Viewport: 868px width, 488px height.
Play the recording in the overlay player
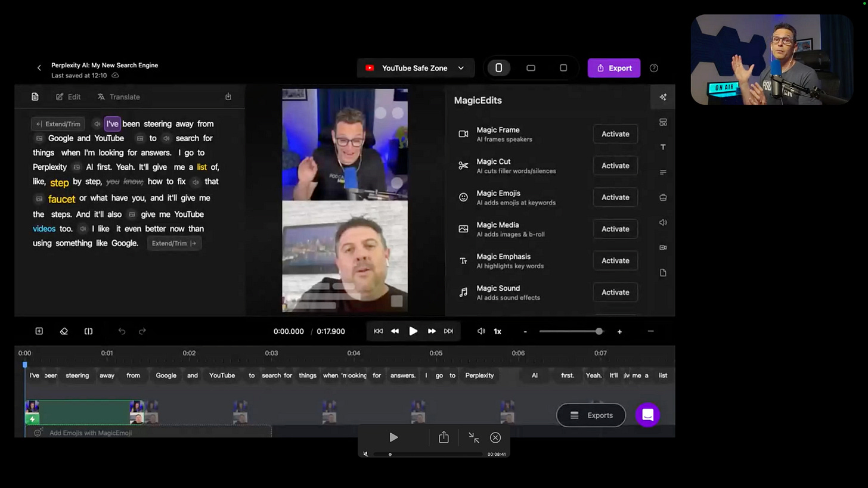coord(393,438)
